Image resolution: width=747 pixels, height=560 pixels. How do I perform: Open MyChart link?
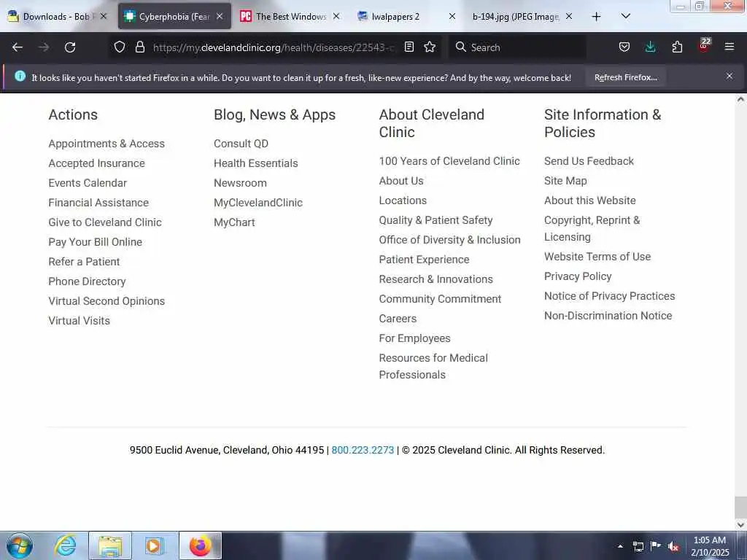[234, 222]
